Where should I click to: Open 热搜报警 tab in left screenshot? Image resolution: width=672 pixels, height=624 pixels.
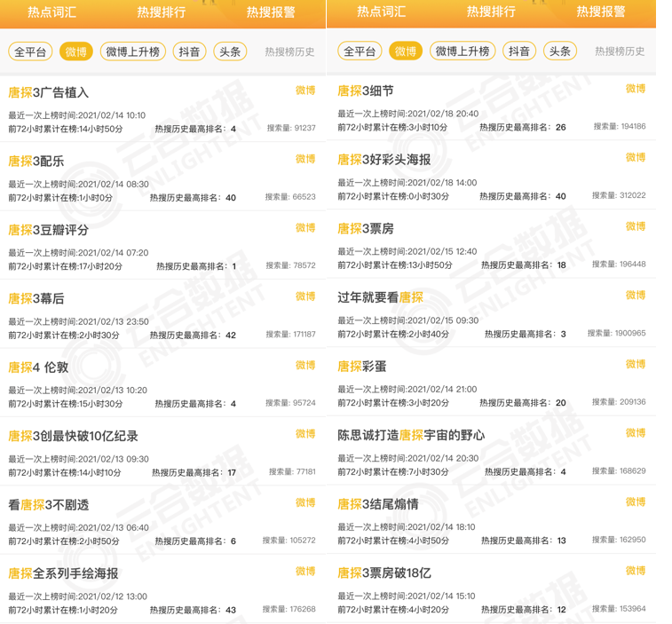(271, 12)
